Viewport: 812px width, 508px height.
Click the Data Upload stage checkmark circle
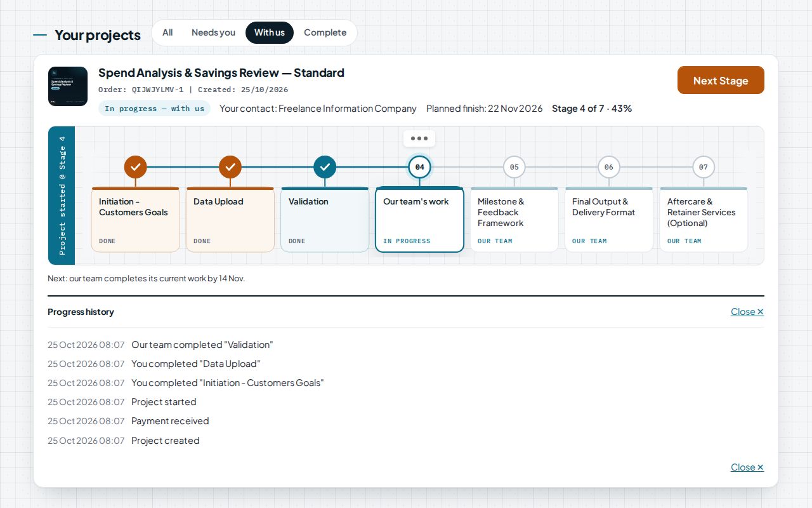point(230,167)
